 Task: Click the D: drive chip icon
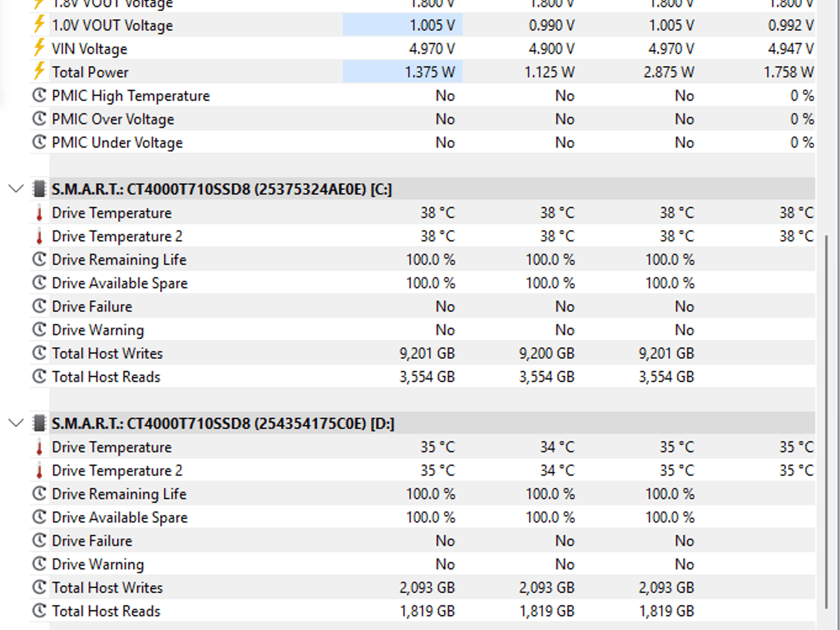[x=39, y=423]
